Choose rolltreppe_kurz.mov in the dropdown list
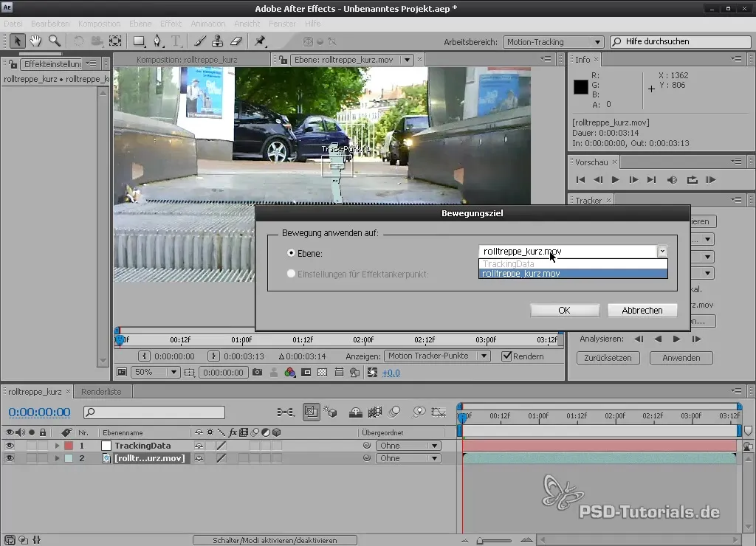Screen dimensions: 756x546 (573, 274)
